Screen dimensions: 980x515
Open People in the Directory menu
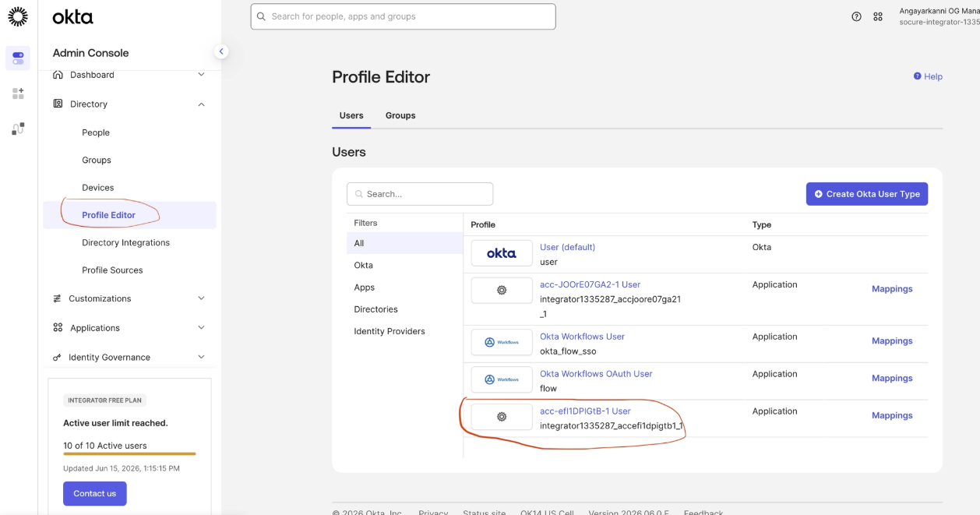tap(96, 132)
